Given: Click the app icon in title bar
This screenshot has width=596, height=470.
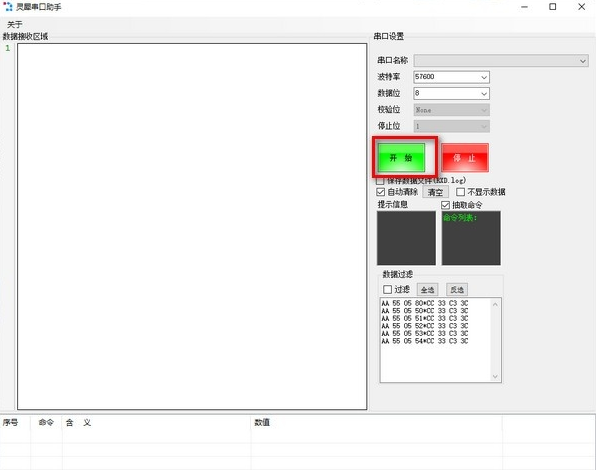Looking at the screenshot, I should (x=8, y=6).
